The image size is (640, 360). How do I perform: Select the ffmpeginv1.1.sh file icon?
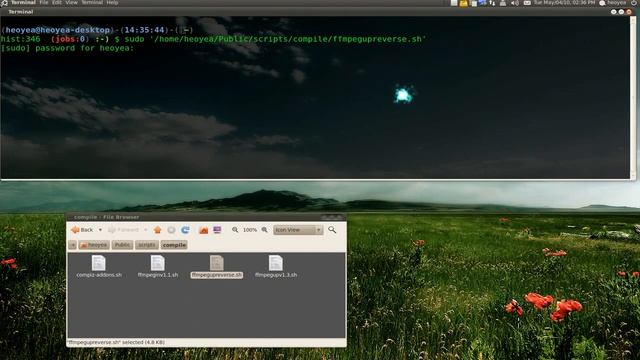158,263
